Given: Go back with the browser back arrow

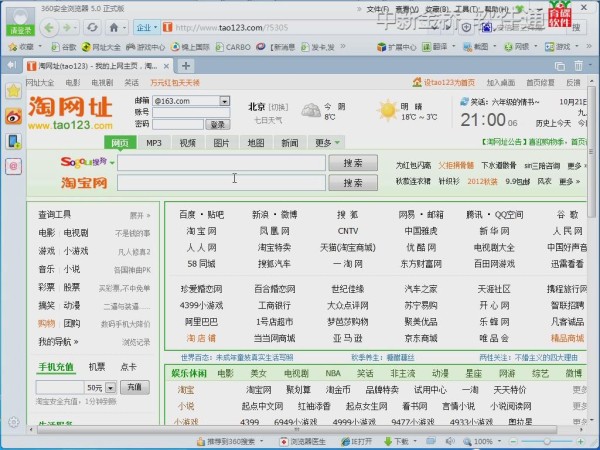Looking at the screenshot, I should (x=49, y=28).
